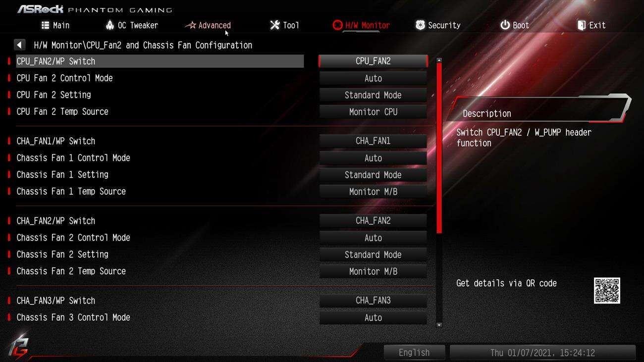The image size is (644, 362).
Task: Click the date and time button
Action: click(542, 353)
